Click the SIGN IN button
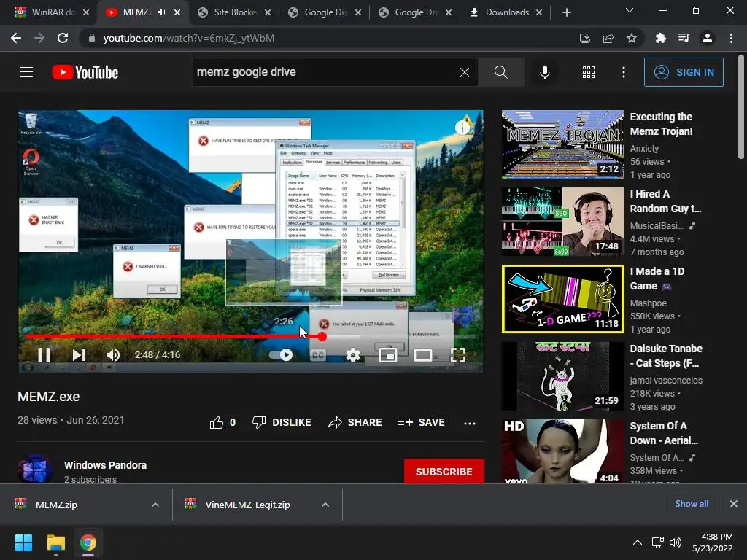This screenshot has width=747, height=560. coord(684,72)
